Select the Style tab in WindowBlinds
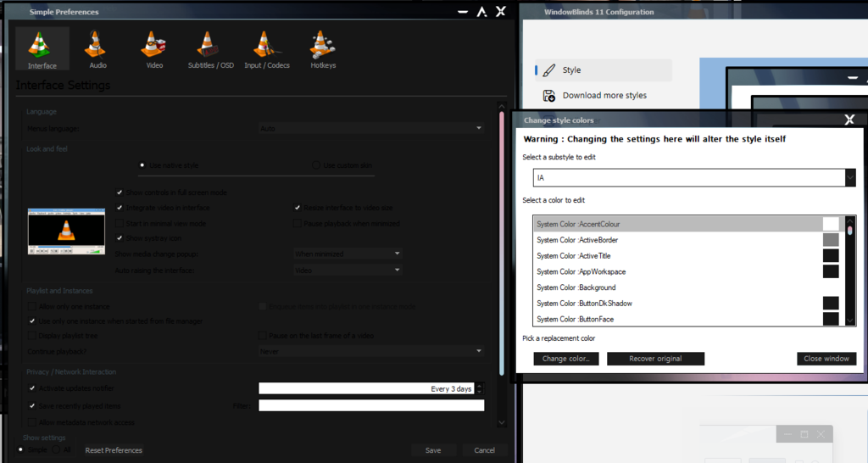This screenshot has height=463, width=868. (x=604, y=70)
